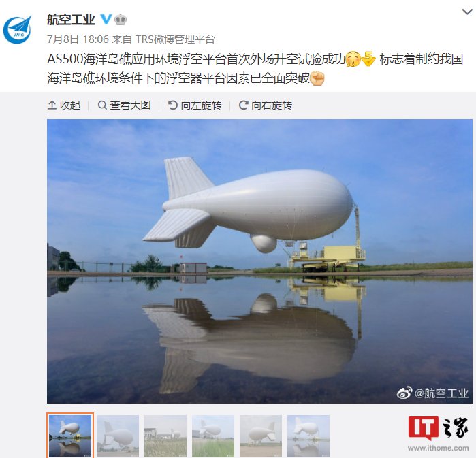Rotate image left with 向左旋转

tap(195, 105)
